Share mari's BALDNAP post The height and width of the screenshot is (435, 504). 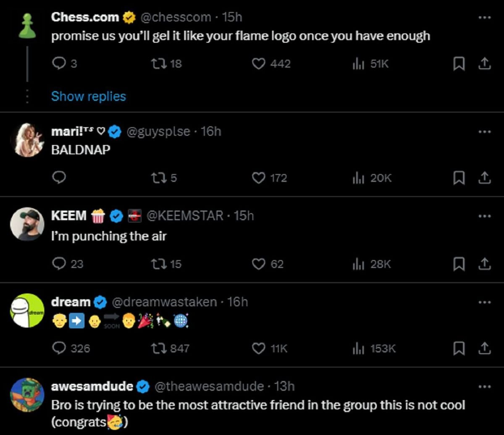(485, 178)
